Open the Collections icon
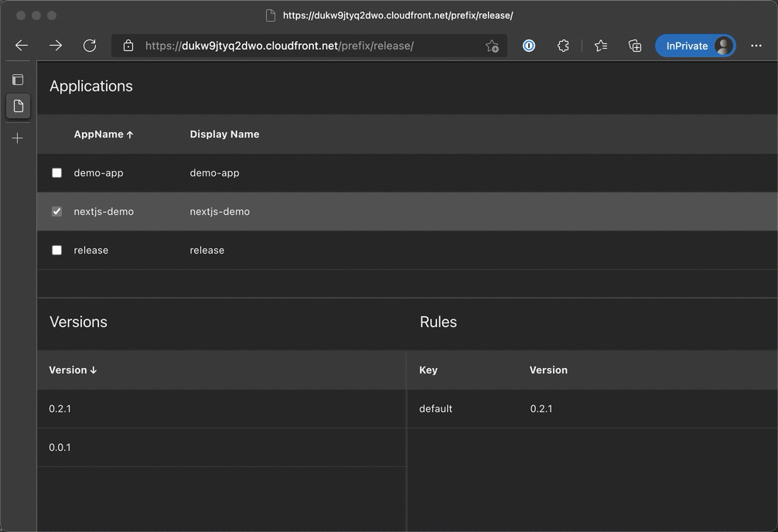This screenshot has width=778, height=532. click(635, 46)
